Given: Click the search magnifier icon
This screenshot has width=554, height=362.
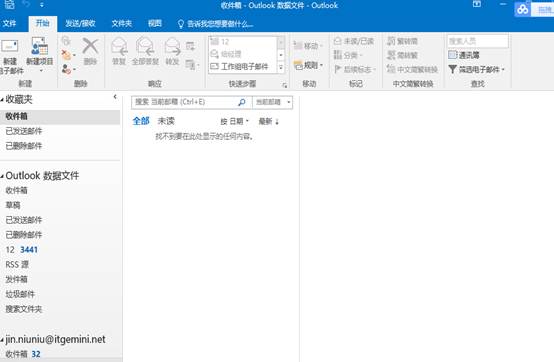Looking at the screenshot, I should tap(242, 102).
